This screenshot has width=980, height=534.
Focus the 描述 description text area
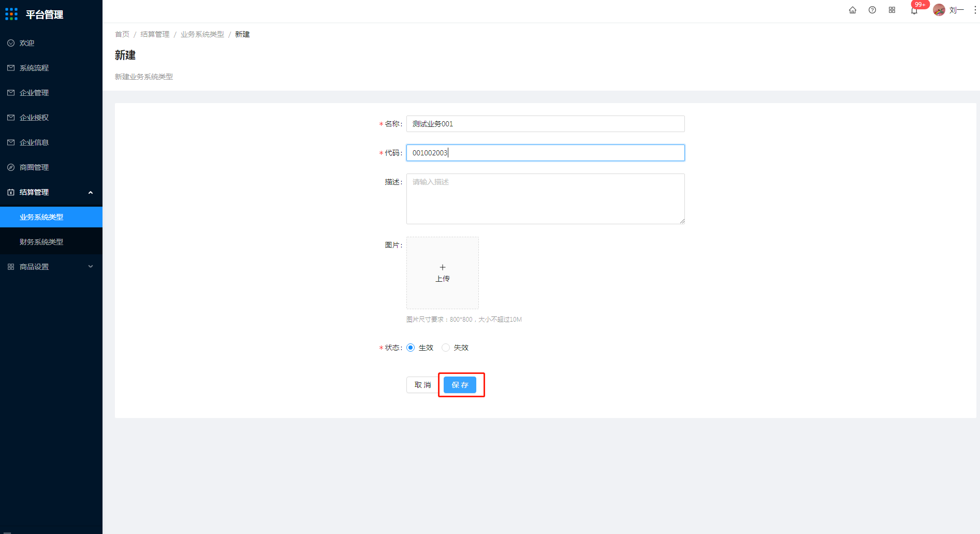pos(546,199)
